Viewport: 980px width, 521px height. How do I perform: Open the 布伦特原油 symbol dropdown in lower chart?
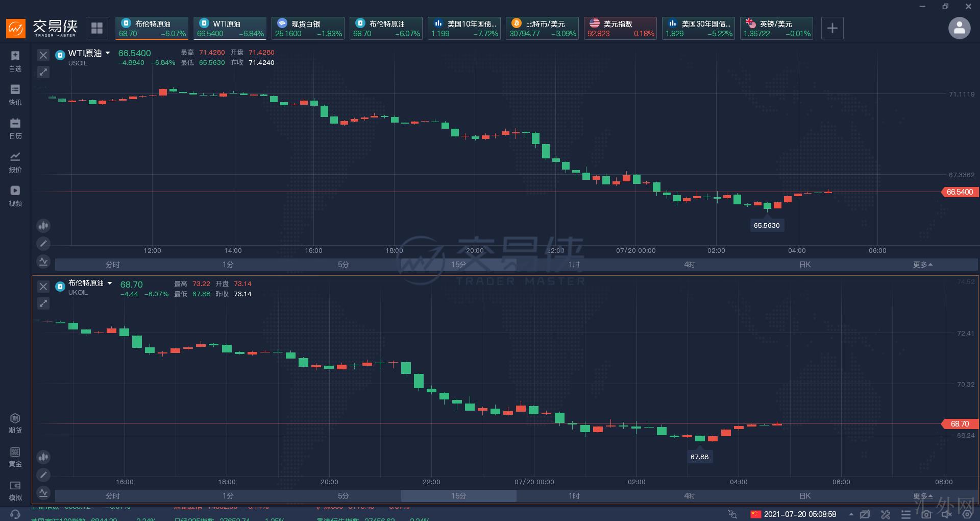tap(110, 283)
